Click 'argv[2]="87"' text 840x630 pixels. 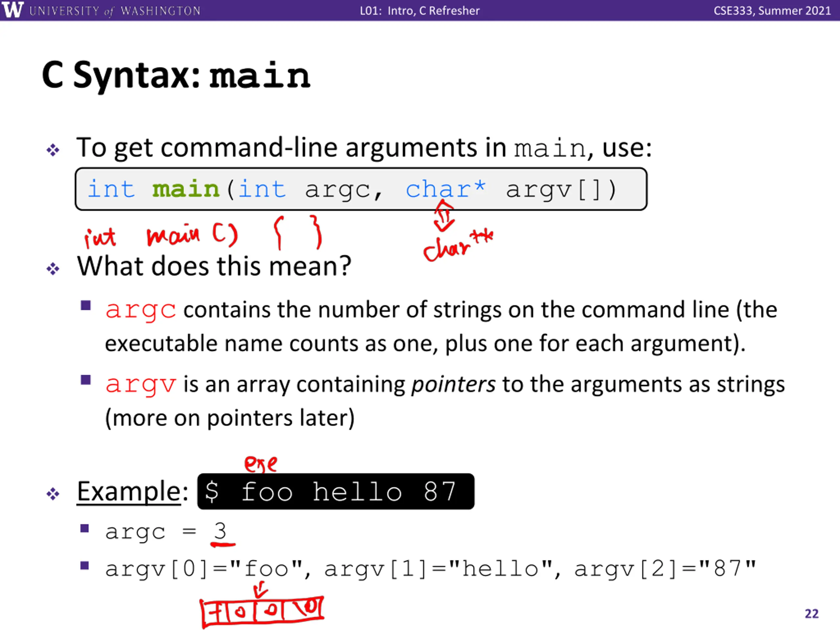coord(665,569)
